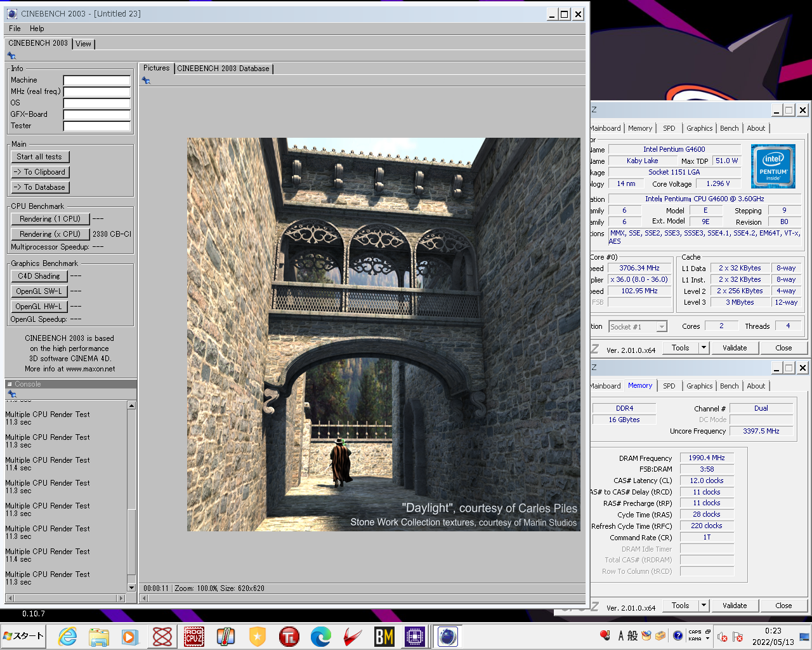Open SPD tab in upper CPU-Z window

pos(669,128)
